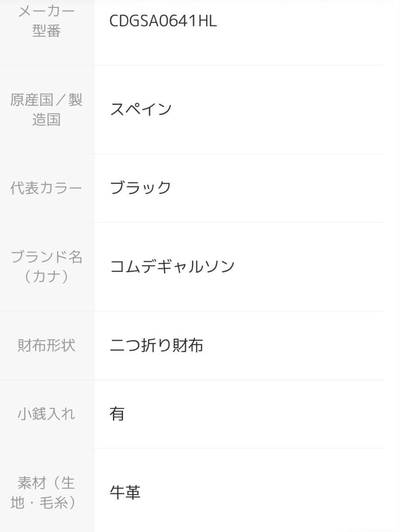The height and width of the screenshot is (532, 399).
Task: Click the 代表カラー label
Action: 46,188
